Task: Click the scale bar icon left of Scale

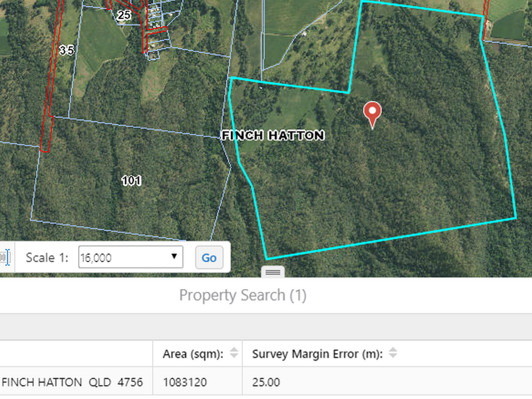Action: coord(4,257)
